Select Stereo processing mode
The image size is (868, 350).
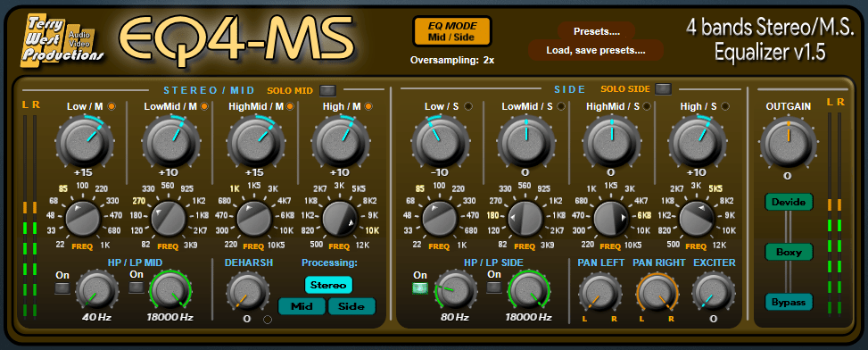328,285
